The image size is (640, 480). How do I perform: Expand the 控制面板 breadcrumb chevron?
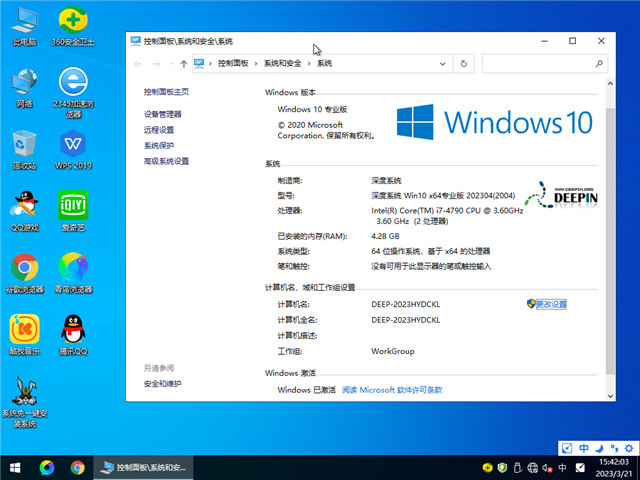258,64
